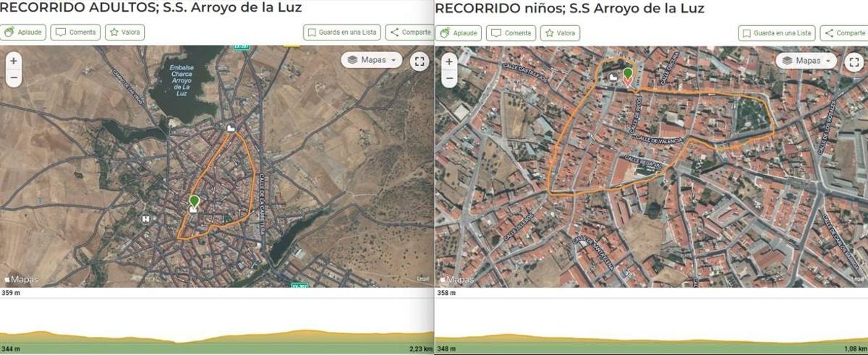868x355 pixels.
Task: Click the 358 m elevation label
Action: [x=445, y=293]
